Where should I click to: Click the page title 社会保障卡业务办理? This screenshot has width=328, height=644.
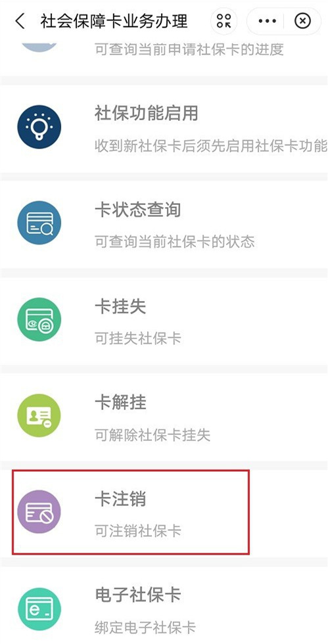[x=114, y=21]
